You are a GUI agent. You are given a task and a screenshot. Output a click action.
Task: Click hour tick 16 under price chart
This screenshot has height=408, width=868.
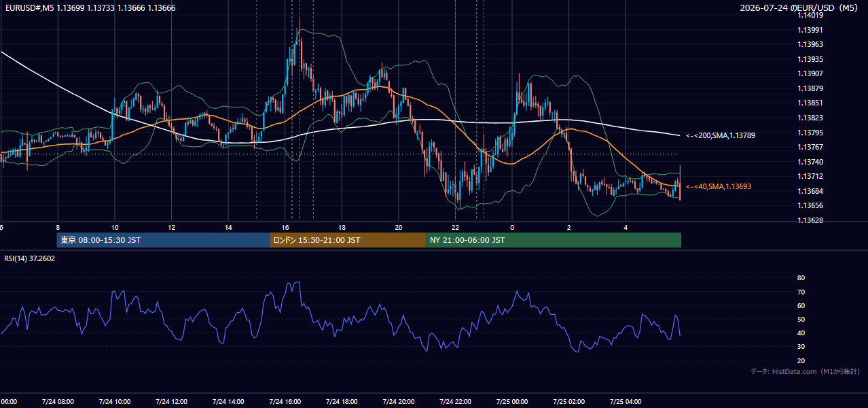pos(285,227)
